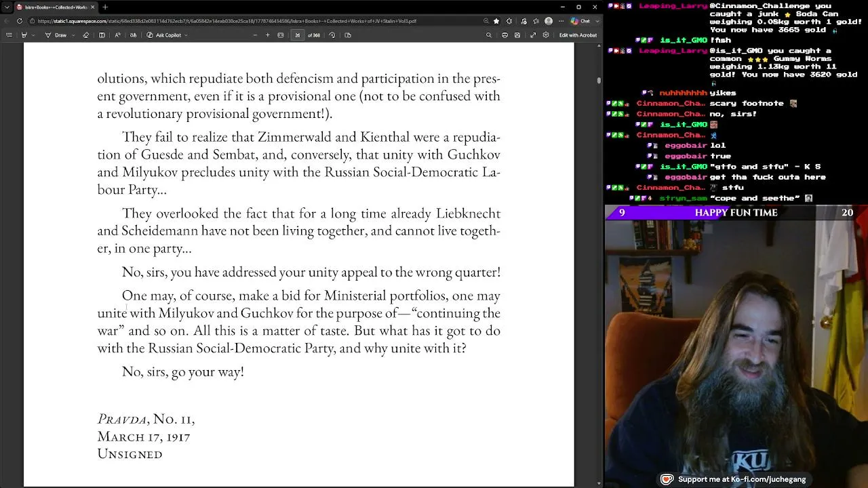Open the browser Extensions icon
Image resolution: width=868 pixels, height=488 pixels.
[509, 21]
